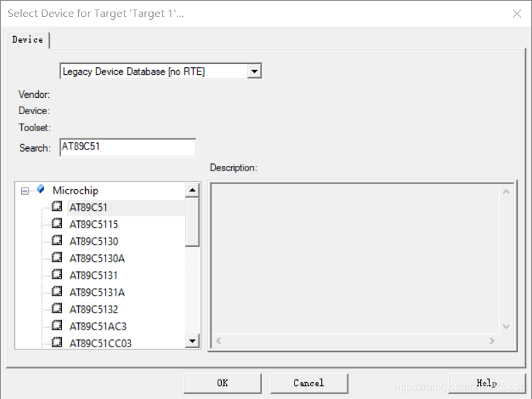This screenshot has height=399, width=532.
Task: Click the device list scroll down arrow
Action: click(193, 341)
